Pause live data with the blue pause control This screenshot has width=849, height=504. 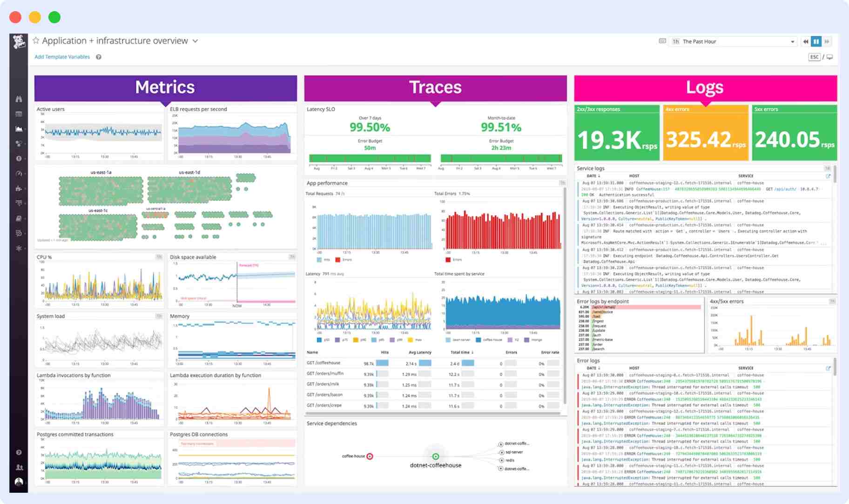coord(815,41)
